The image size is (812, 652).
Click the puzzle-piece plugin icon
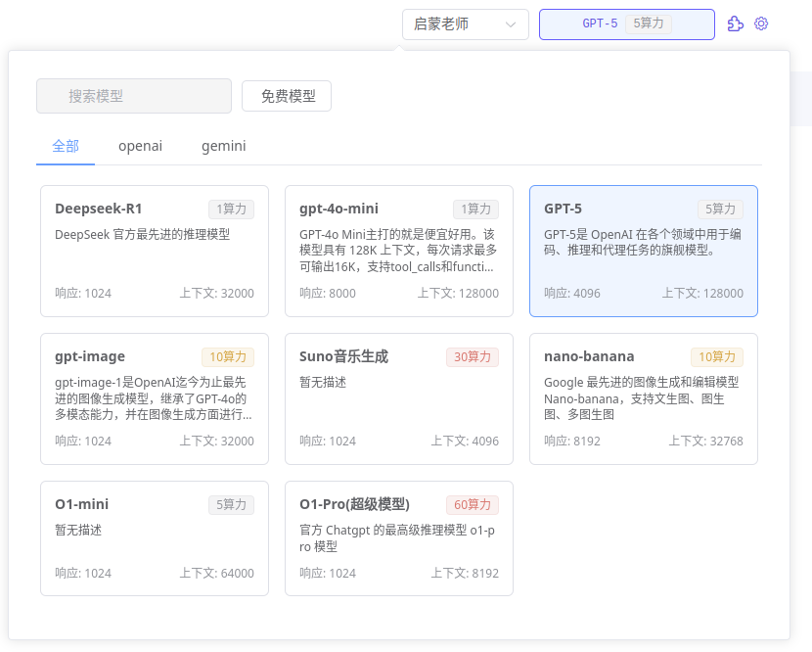pyautogui.click(x=736, y=23)
